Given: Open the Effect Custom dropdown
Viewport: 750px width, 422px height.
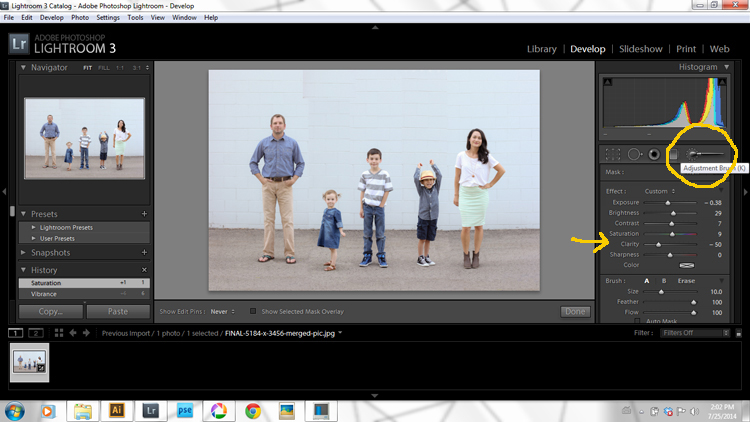Looking at the screenshot, I should (x=660, y=191).
